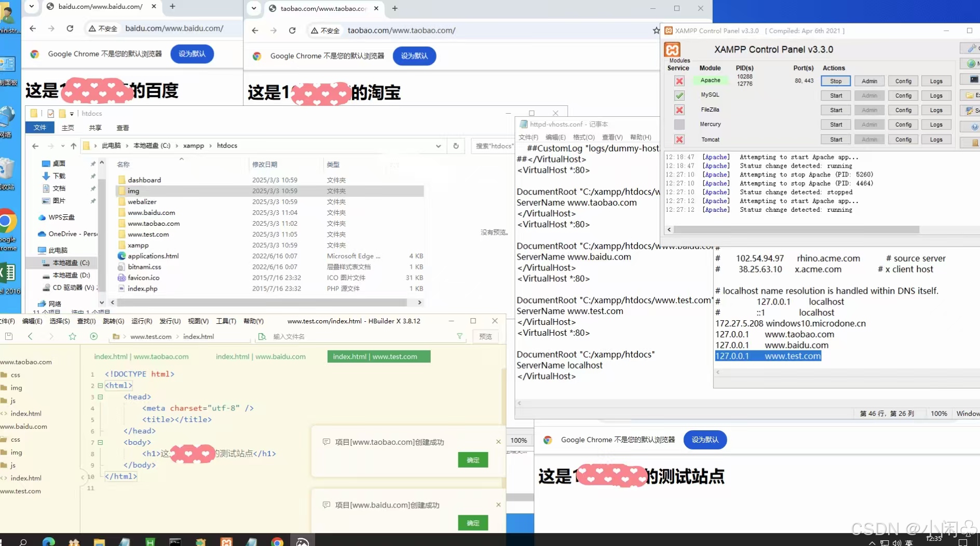Open index.html under www.baidu.com in HBuilder tree
The height and width of the screenshot is (546, 980).
[x=26, y=478]
